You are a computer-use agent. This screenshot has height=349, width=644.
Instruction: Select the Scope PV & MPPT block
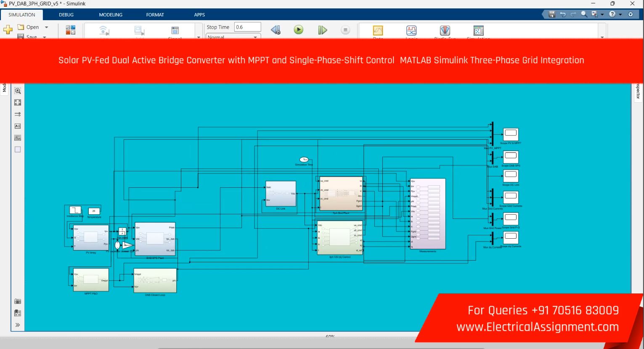[x=511, y=134]
